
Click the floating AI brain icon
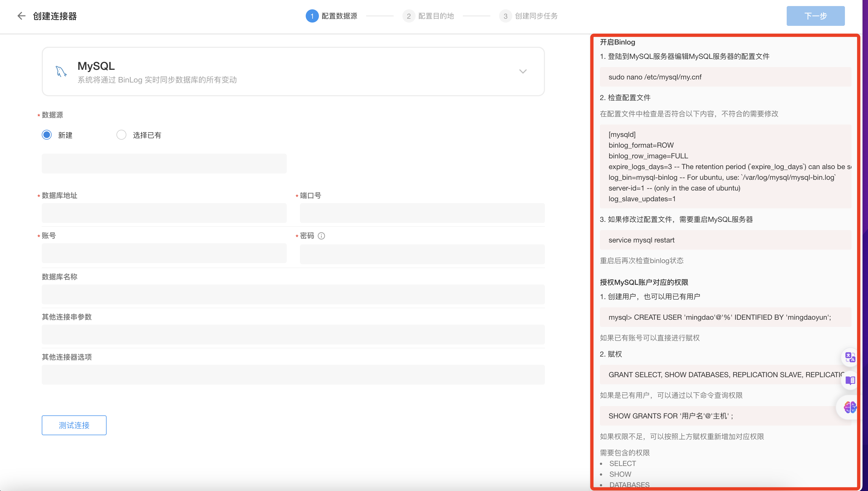[850, 407]
